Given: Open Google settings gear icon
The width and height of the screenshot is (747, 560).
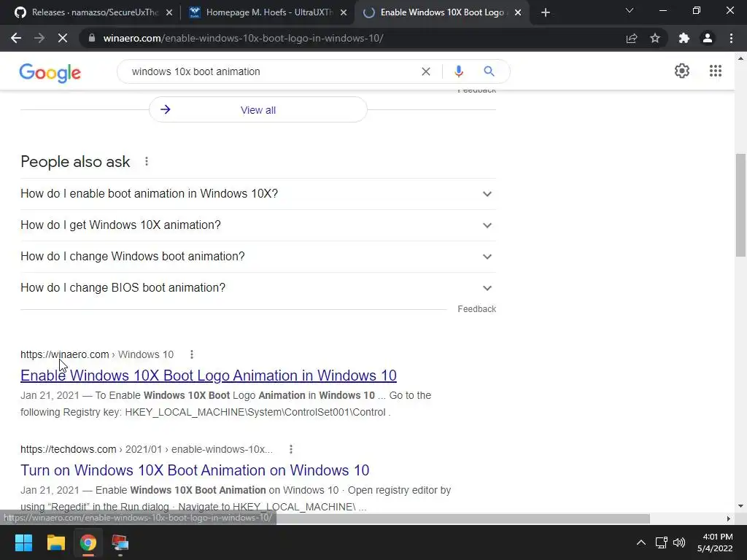Looking at the screenshot, I should click(x=682, y=71).
